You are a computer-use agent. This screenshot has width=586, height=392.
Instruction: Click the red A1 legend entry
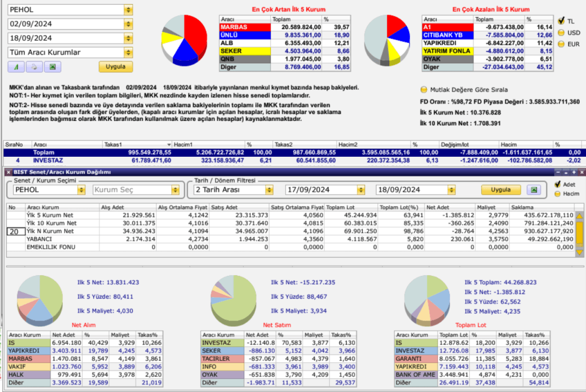tap(448, 27)
